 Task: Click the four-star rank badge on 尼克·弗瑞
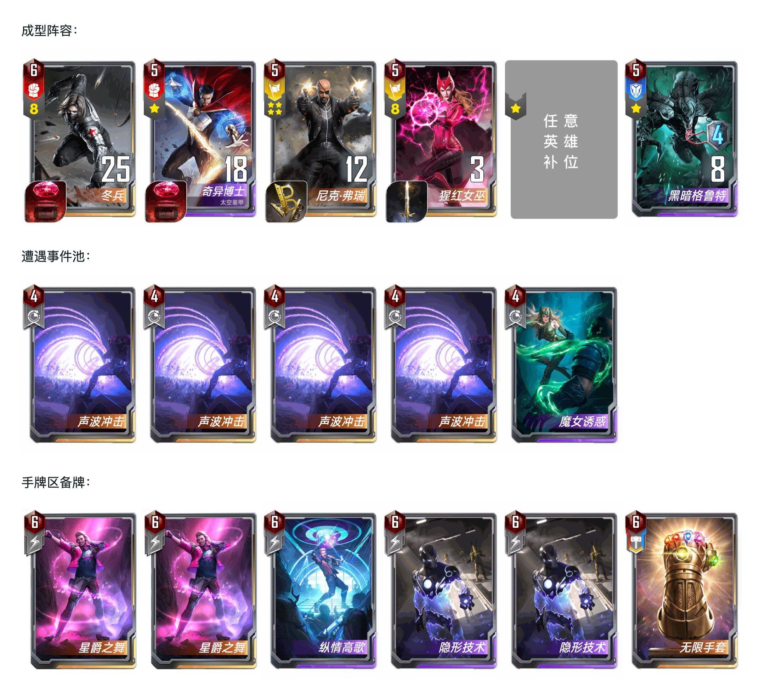[275, 108]
